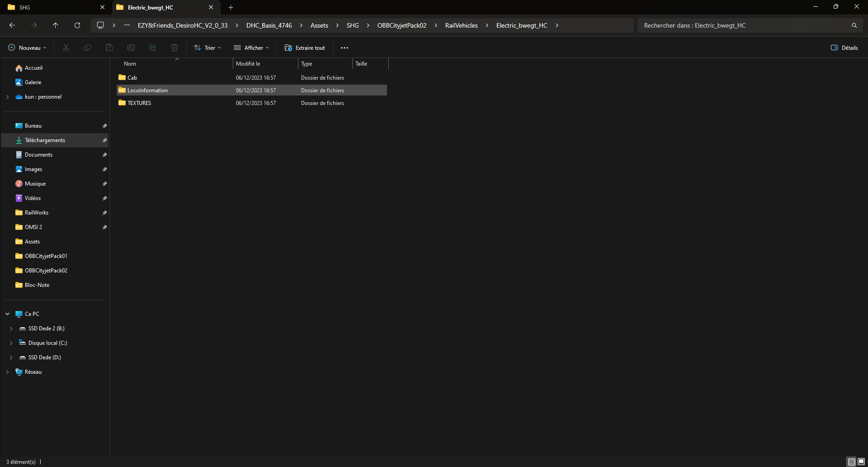Go up one folder level
The width and height of the screenshot is (868, 467).
[x=56, y=25]
